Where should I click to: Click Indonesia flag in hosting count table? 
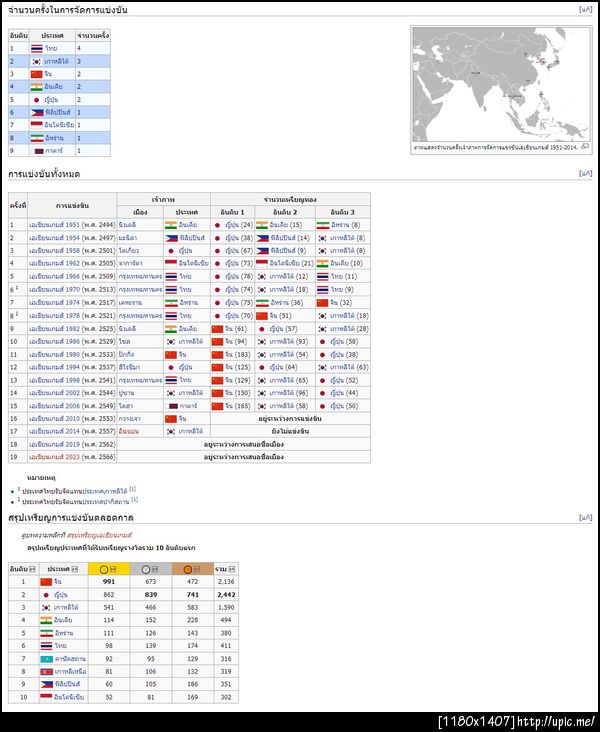click(36, 125)
